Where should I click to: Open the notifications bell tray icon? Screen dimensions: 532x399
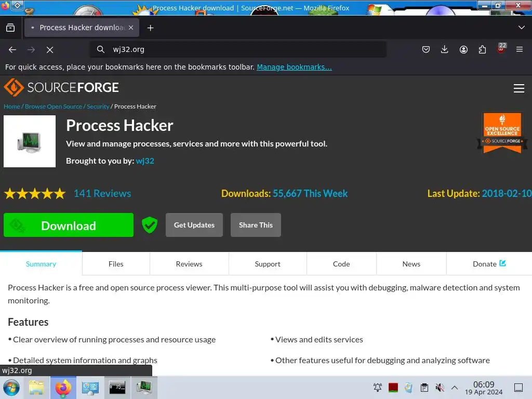point(377,388)
